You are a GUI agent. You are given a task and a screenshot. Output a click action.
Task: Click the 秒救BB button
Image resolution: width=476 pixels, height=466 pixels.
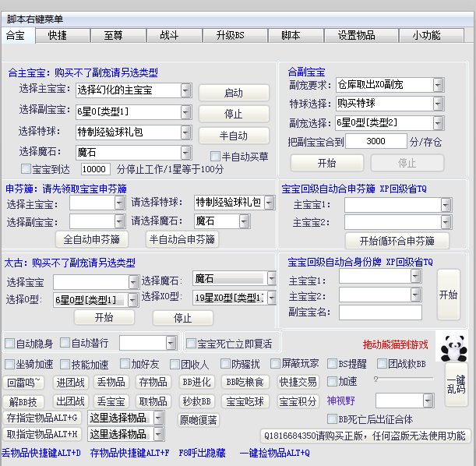tap(197, 401)
